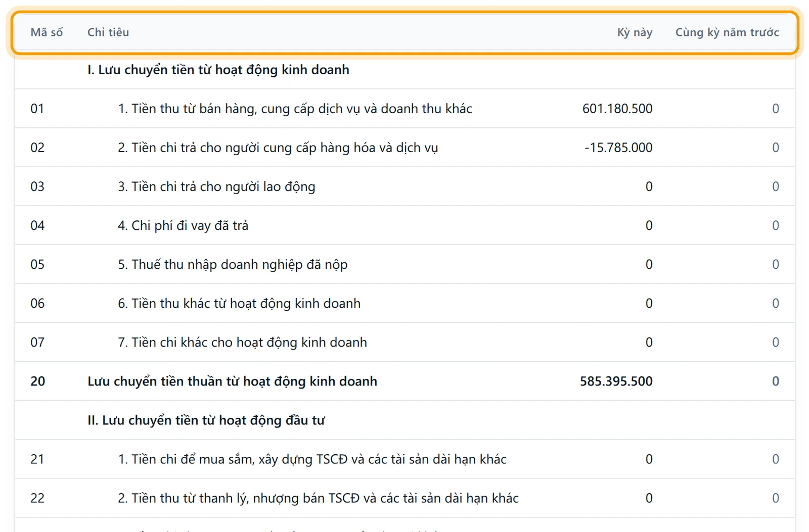This screenshot has height=532, width=809.
Task: Select total row 20 'Lưu chuyển tiền thuần'
Action: click(x=404, y=381)
